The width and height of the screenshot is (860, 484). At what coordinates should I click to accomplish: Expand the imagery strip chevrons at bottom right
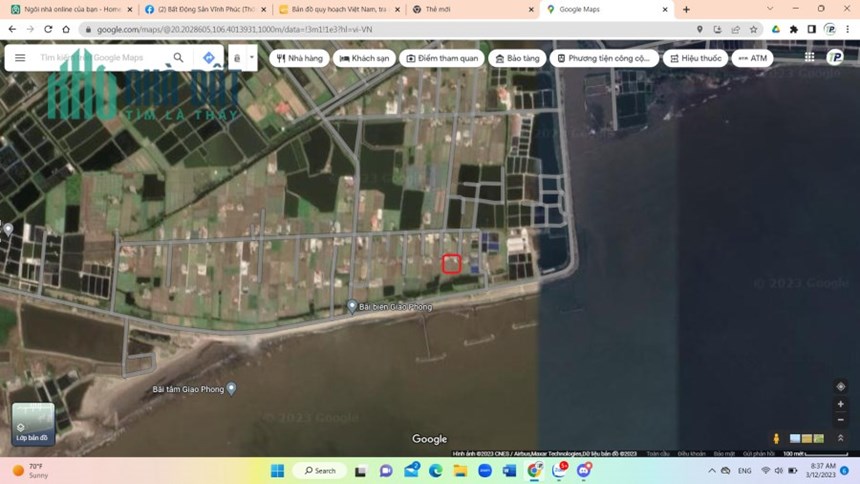(x=840, y=438)
